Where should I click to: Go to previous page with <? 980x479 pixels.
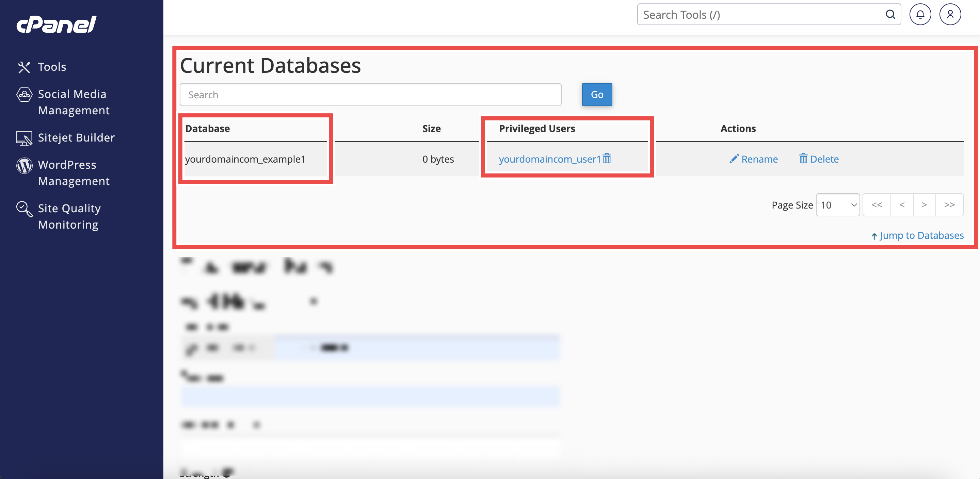click(902, 205)
